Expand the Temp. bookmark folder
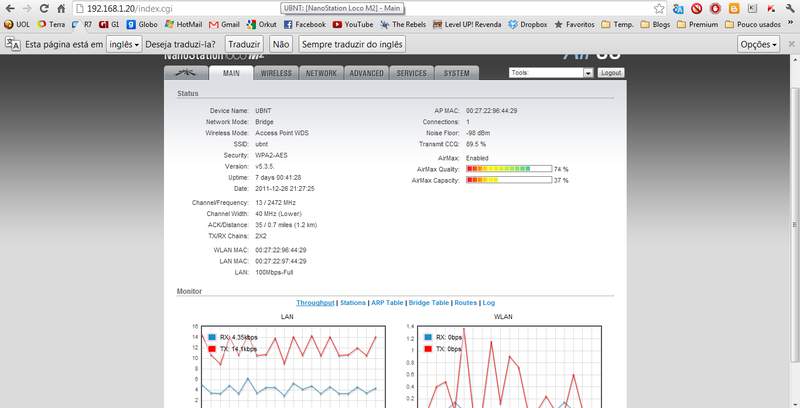800x408 pixels. click(617, 24)
